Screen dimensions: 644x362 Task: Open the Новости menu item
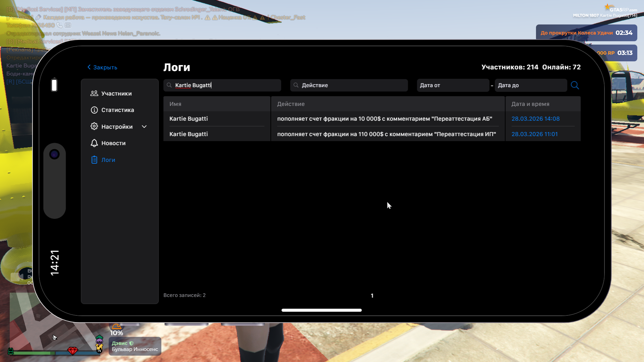coord(113,143)
